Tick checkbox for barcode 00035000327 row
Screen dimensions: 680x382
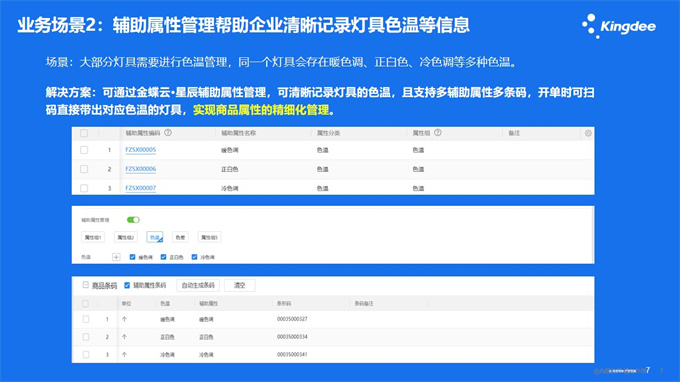[85, 319]
